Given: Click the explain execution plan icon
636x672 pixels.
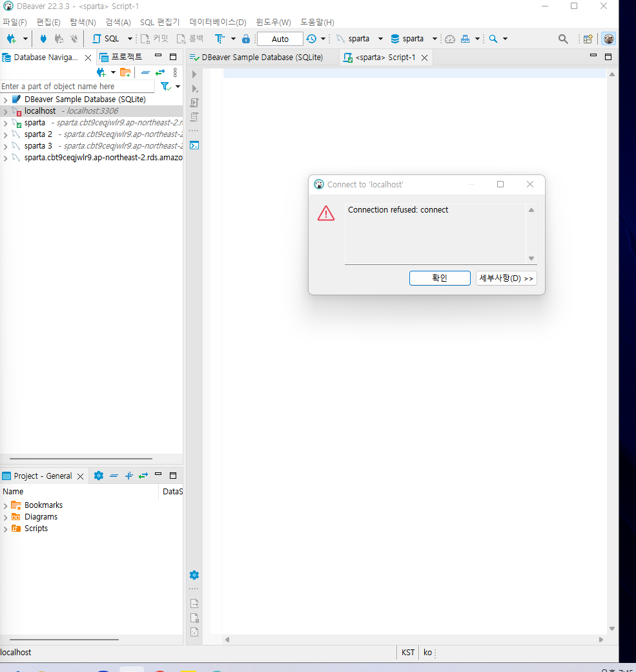Looking at the screenshot, I should tap(194, 117).
